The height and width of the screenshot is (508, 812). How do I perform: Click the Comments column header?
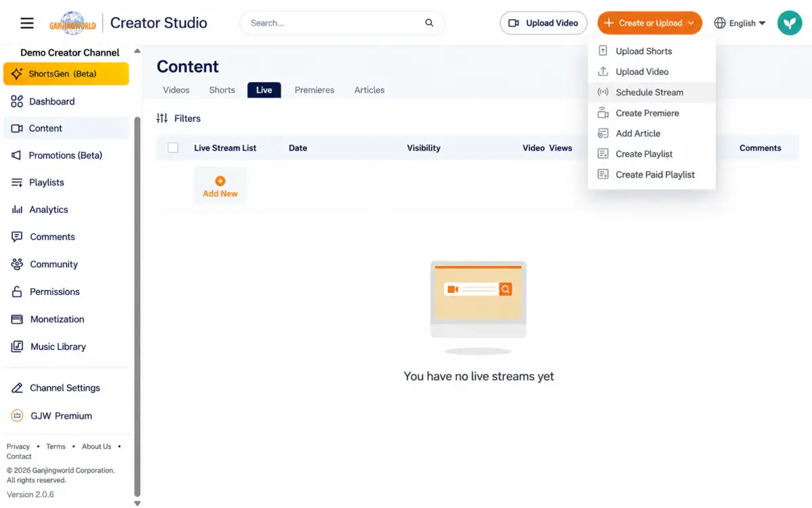760,148
